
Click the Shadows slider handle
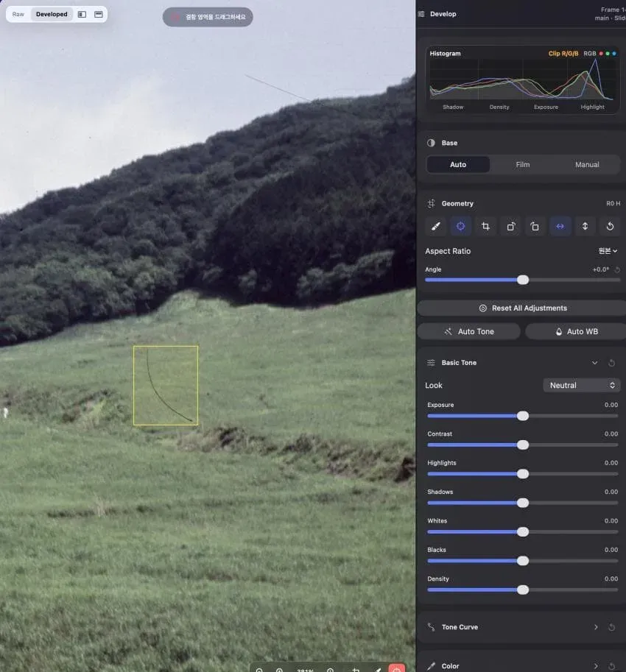[x=523, y=503]
